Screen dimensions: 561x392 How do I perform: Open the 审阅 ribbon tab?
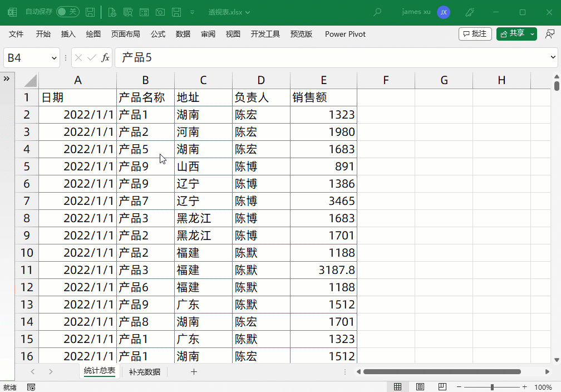tap(208, 34)
